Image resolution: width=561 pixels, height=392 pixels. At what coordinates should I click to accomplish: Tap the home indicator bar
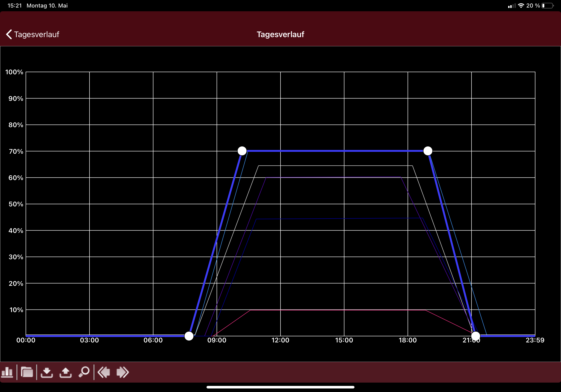coord(280,387)
